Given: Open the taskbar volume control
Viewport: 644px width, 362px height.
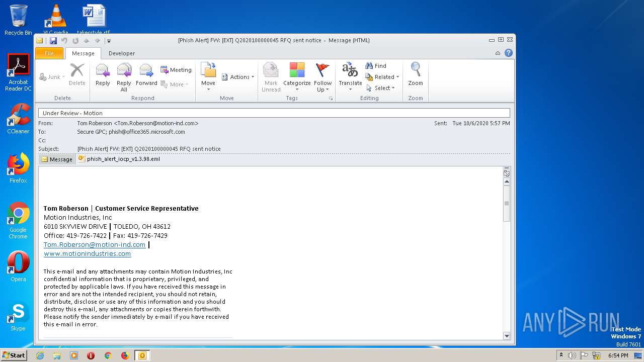Looking at the screenshot, I should point(572,355).
